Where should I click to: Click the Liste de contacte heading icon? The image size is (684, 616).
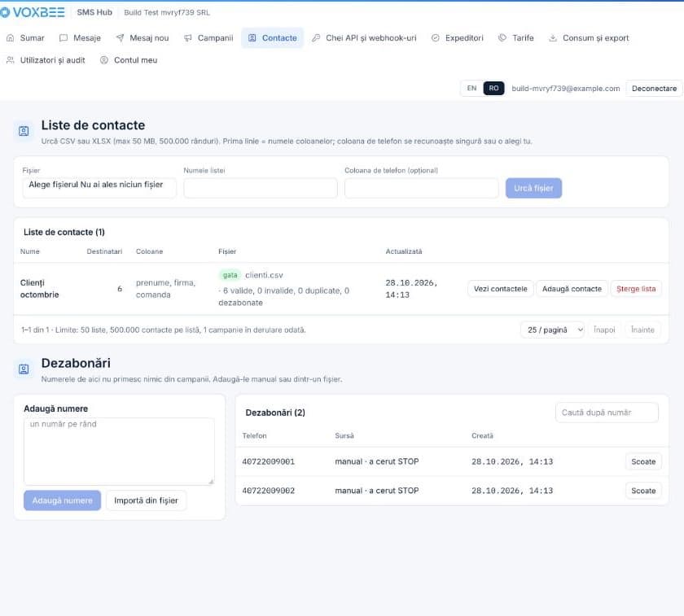pyautogui.click(x=24, y=131)
